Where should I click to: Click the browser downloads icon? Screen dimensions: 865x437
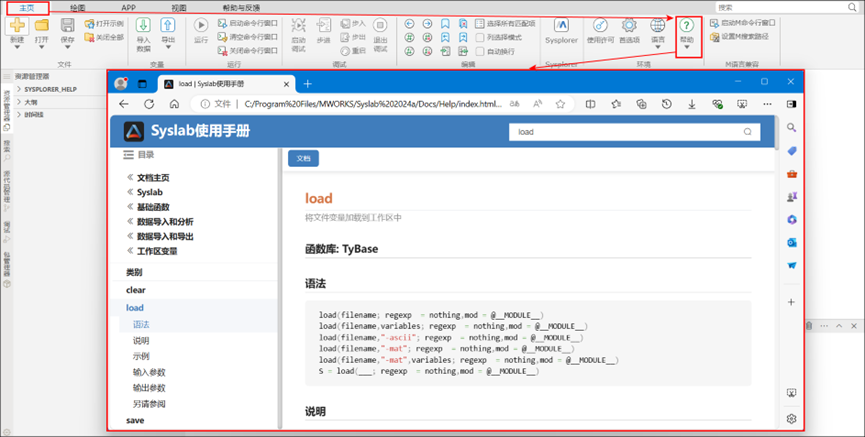[692, 104]
